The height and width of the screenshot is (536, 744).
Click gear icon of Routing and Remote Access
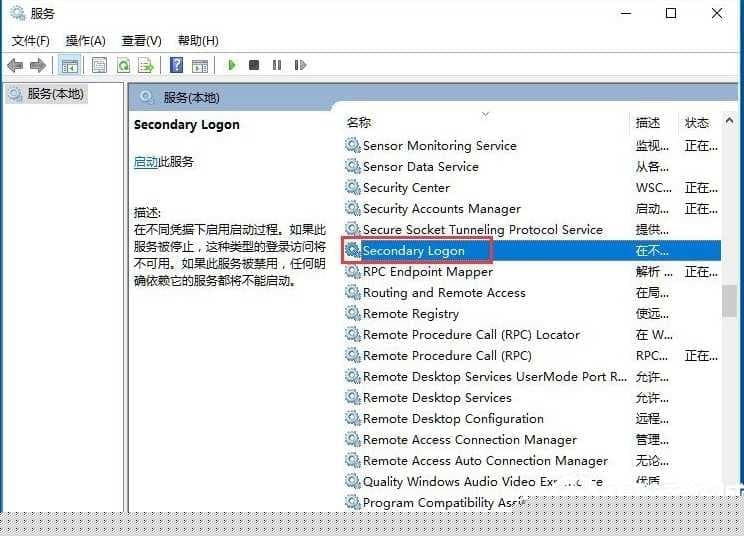(x=353, y=292)
